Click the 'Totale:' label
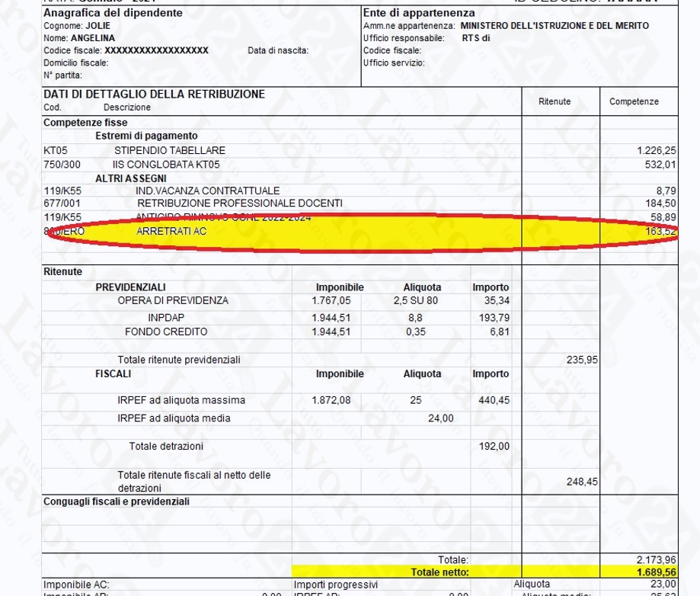Viewport: 700px width, 596px height. pos(453,560)
